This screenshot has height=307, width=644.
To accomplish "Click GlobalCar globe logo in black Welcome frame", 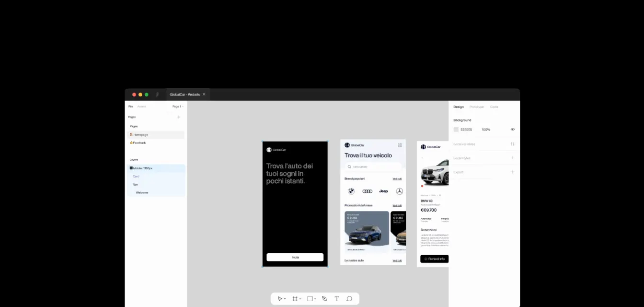I will point(269,150).
